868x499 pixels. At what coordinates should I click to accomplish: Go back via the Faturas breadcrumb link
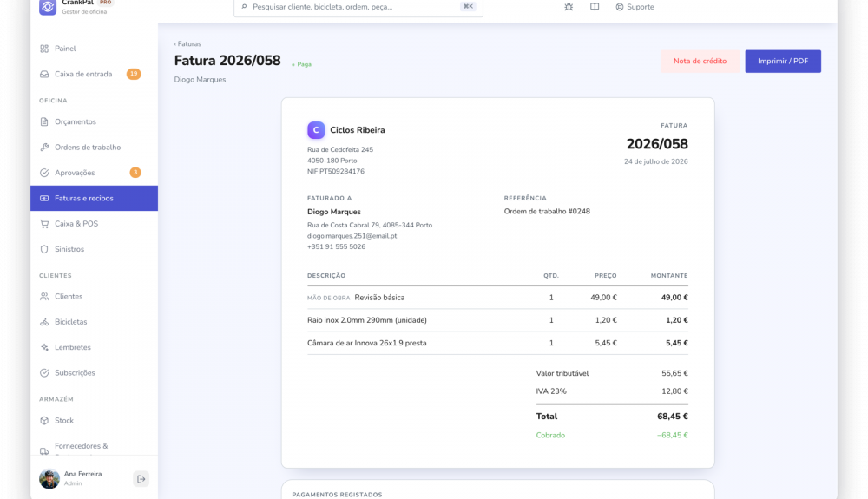click(187, 43)
